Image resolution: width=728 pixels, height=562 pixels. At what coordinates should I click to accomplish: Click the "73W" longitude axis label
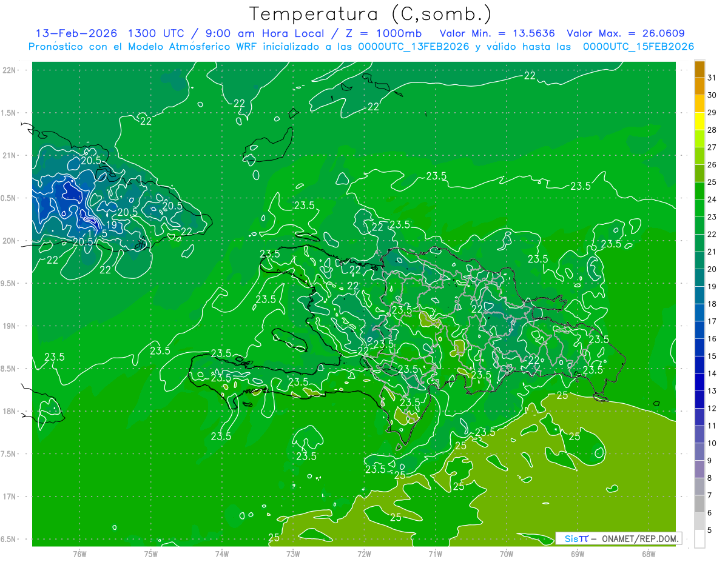pos(293,554)
